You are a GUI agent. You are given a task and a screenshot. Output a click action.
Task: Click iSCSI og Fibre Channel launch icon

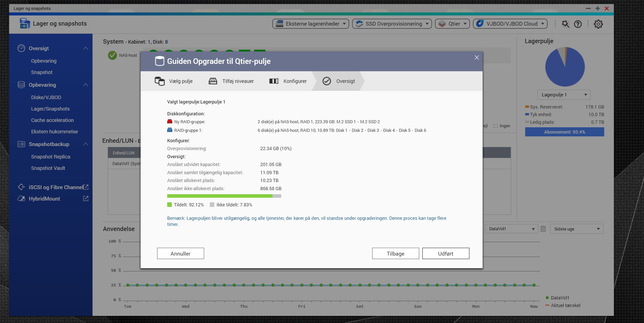(86, 187)
